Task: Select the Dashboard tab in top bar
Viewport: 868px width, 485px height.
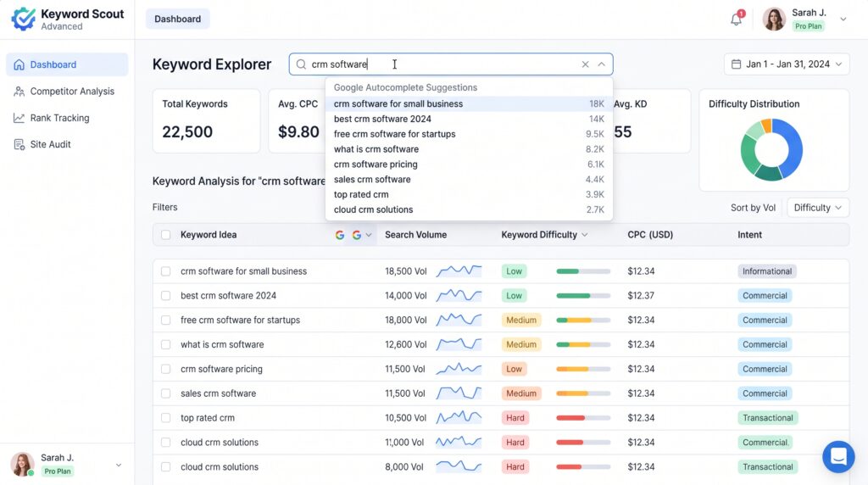Action: (178, 19)
